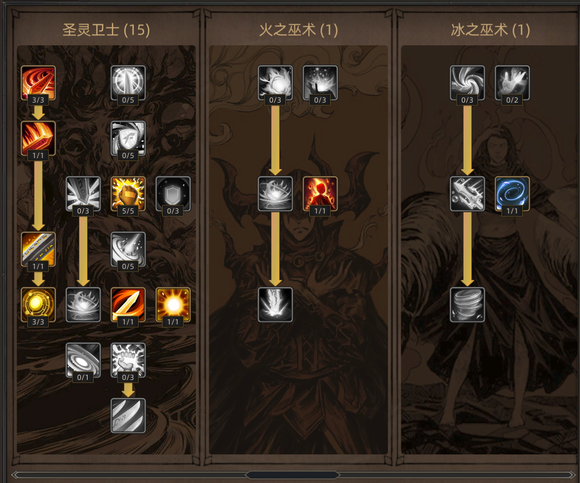The image size is (580, 483).
Task: Open the 火之巫术 (1) tree header
Action: coord(299,30)
